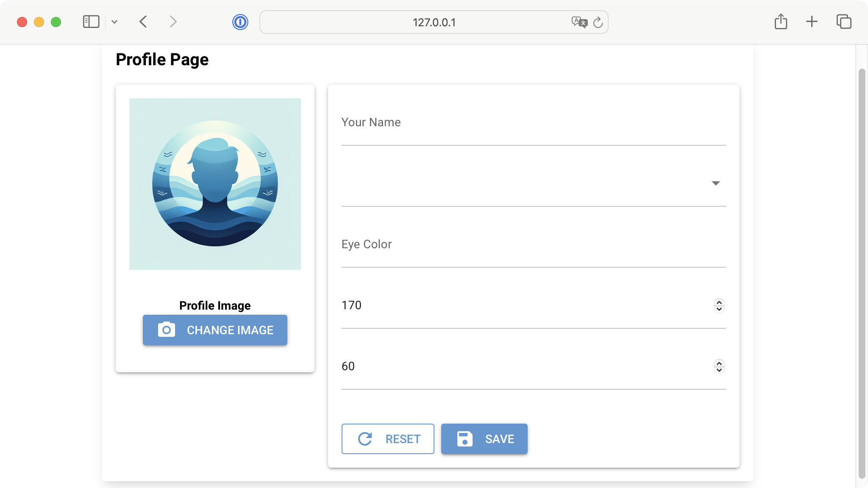Click the forward navigation arrow
Image resolution: width=868 pixels, height=488 pixels.
(x=173, y=22)
